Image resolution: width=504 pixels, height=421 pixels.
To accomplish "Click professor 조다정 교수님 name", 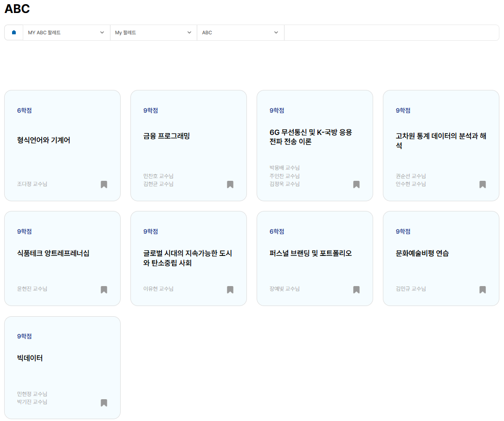I will pyautogui.click(x=32, y=184).
